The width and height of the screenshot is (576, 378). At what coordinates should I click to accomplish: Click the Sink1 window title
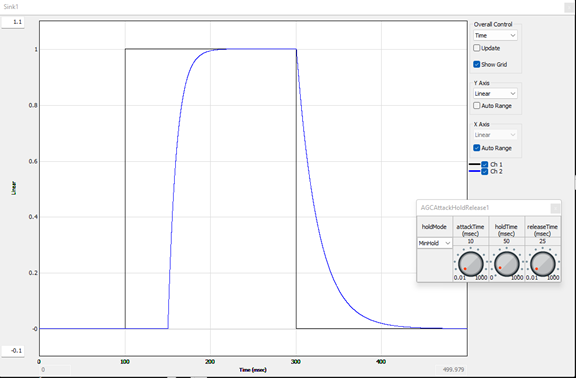click(x=11, y=7)
